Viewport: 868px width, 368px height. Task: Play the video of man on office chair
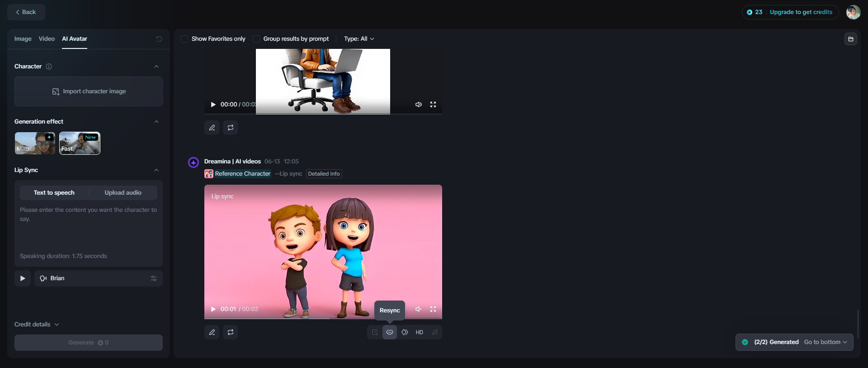pyautogui.click(x=213, y=105)
